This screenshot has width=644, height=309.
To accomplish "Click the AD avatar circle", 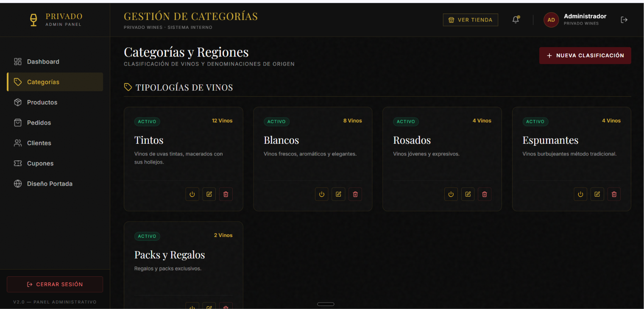I will [x=551, y=20].
